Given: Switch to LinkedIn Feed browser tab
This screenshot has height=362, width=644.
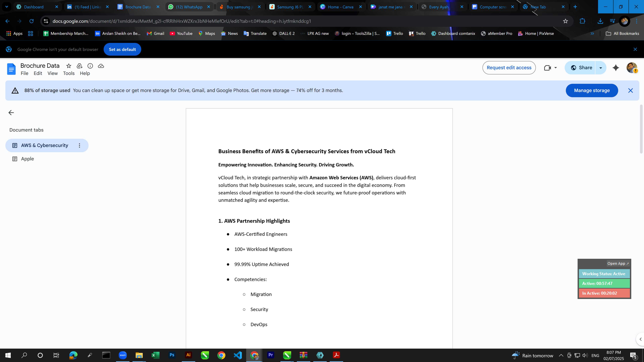Looking at the screenshot, I should click(88, 7).
